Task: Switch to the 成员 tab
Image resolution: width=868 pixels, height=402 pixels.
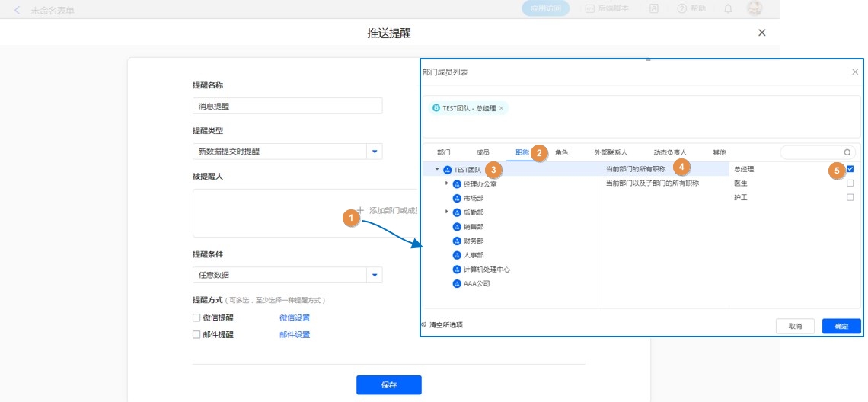Action: click(483, 152)
